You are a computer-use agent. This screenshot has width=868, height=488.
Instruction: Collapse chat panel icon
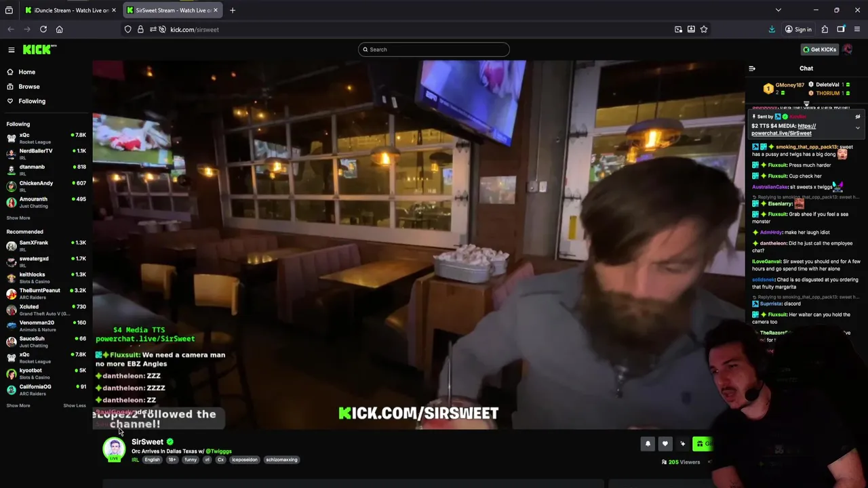coord(752,68)
